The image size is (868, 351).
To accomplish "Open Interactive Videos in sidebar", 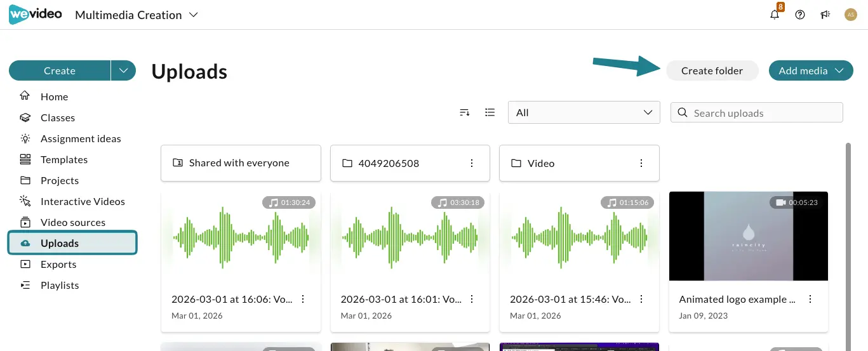I will (83, 201).
